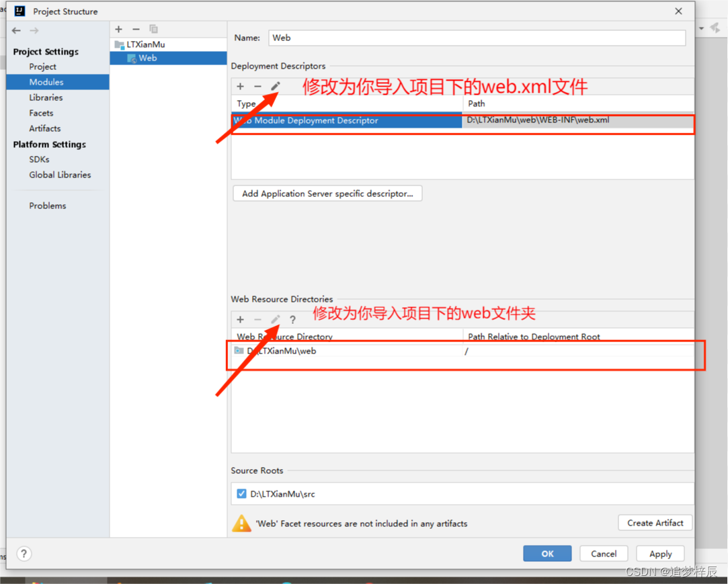
Task: Edit the deployment descriptor with pencil icon
Action: 276,86
